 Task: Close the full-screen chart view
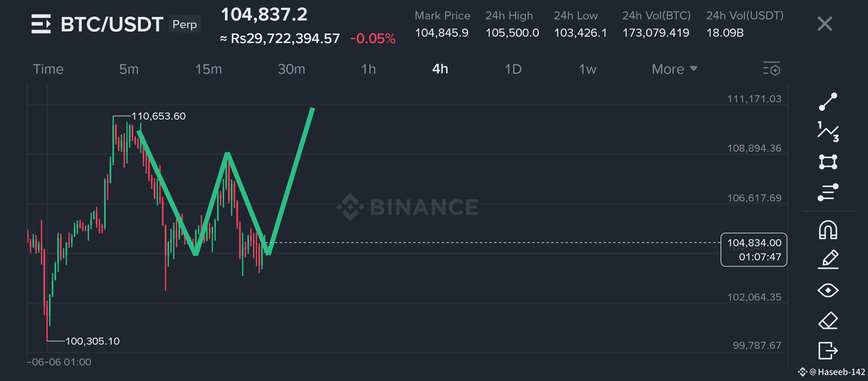(x=825, y=24)
